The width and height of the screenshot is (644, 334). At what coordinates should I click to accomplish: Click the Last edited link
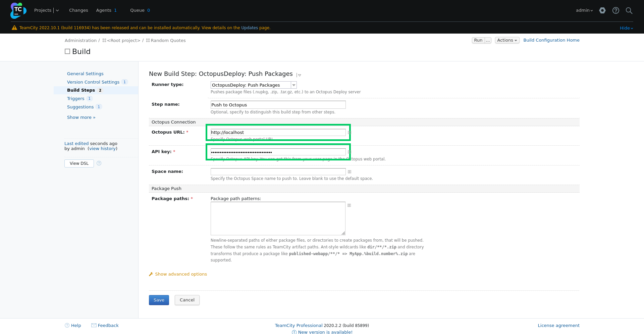(x=76, y=143)
